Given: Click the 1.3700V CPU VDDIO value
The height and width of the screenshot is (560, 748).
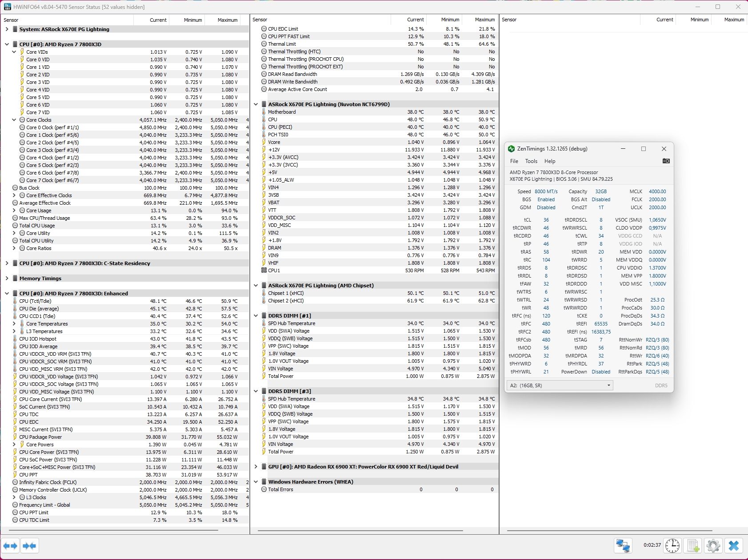Looking at the screenshot, I should (657, 268).
